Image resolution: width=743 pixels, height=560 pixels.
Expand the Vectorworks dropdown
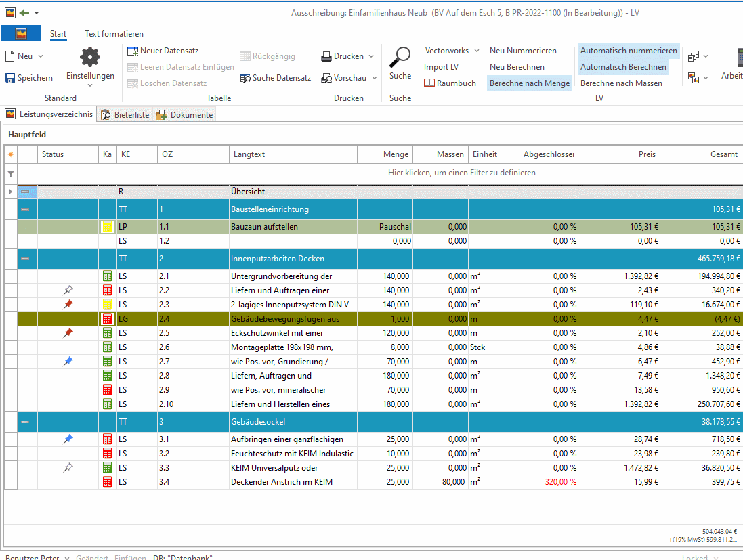click(477, 51)
